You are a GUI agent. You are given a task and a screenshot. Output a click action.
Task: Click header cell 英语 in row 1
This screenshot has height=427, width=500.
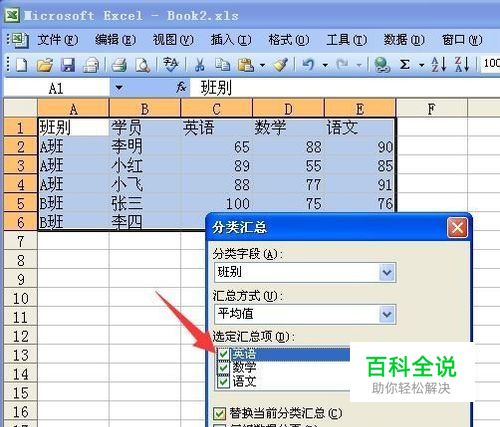point(217,127)
